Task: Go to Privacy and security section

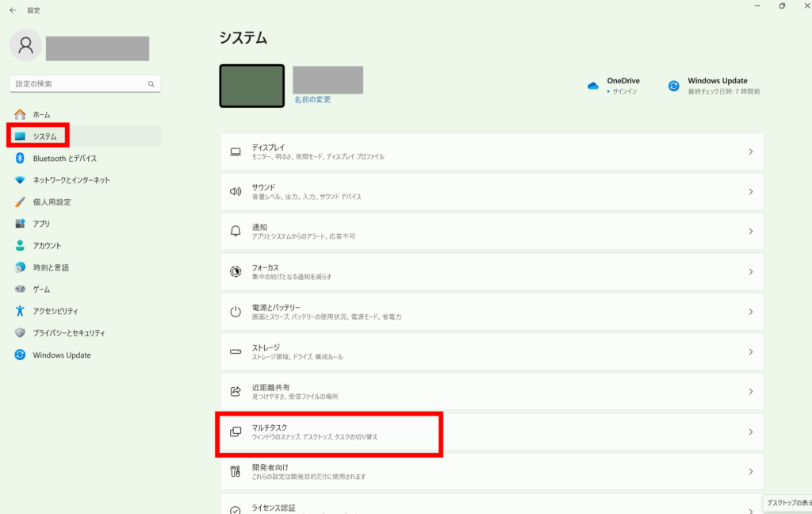Action: coord(69,333)
